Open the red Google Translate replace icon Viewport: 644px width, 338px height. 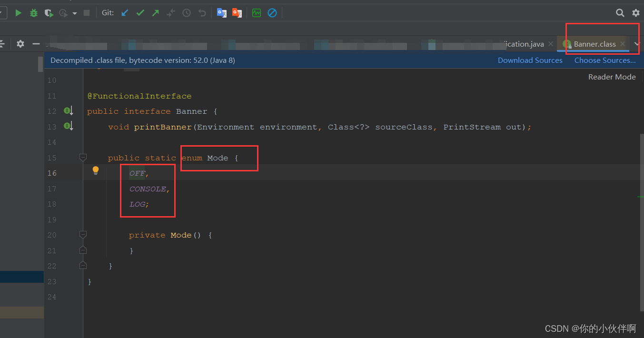pyautogui.click(x=237, y=13)
